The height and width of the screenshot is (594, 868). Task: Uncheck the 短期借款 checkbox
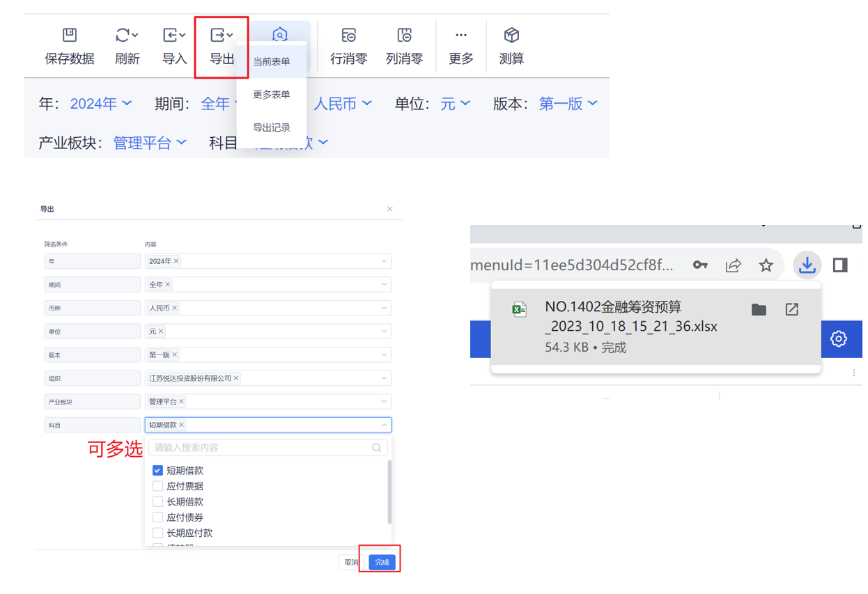pyautogui.click(x=158, y=471)
